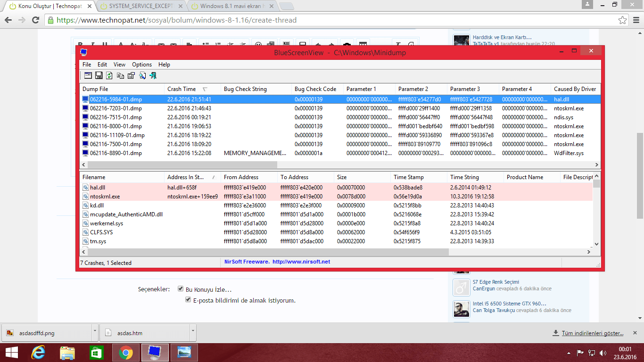Open File Explorer from the taskbar
The height and width of the screenshot is (362, 644).
tap(67, 353)
